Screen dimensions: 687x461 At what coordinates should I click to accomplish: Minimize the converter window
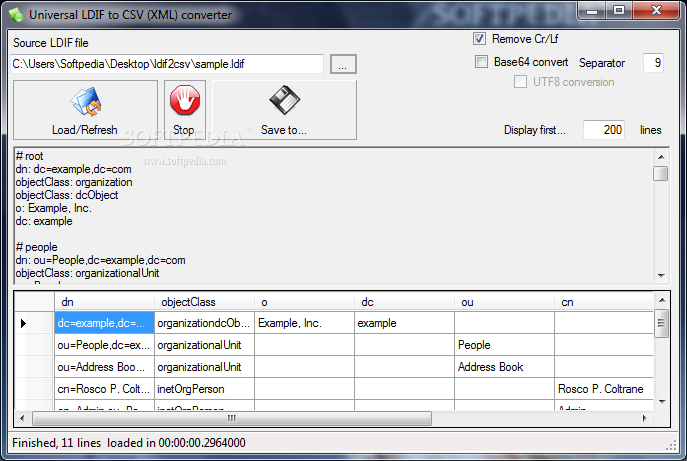coord(591,11)
